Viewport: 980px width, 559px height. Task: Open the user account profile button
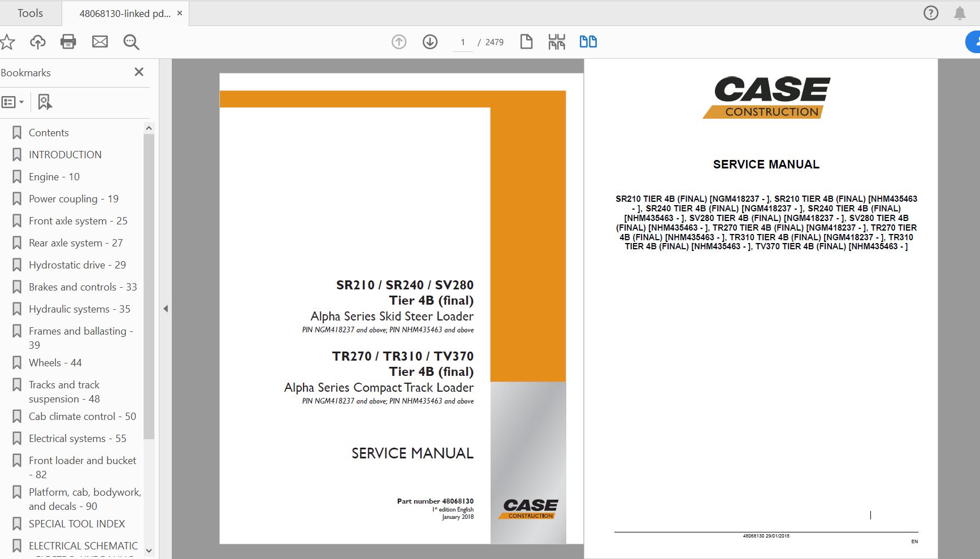(973, 42)
